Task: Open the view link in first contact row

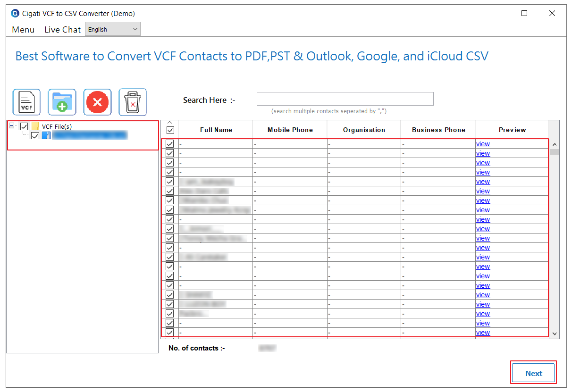Action: [x=483, y=144]
